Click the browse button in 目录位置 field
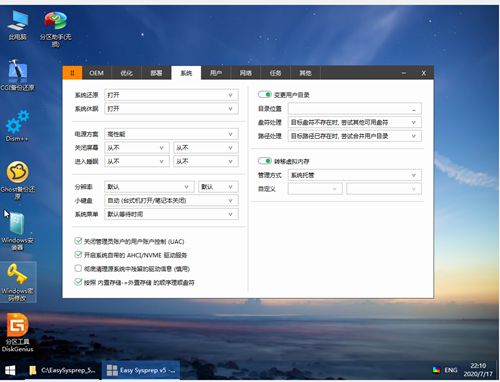 (x=414, y=109)
